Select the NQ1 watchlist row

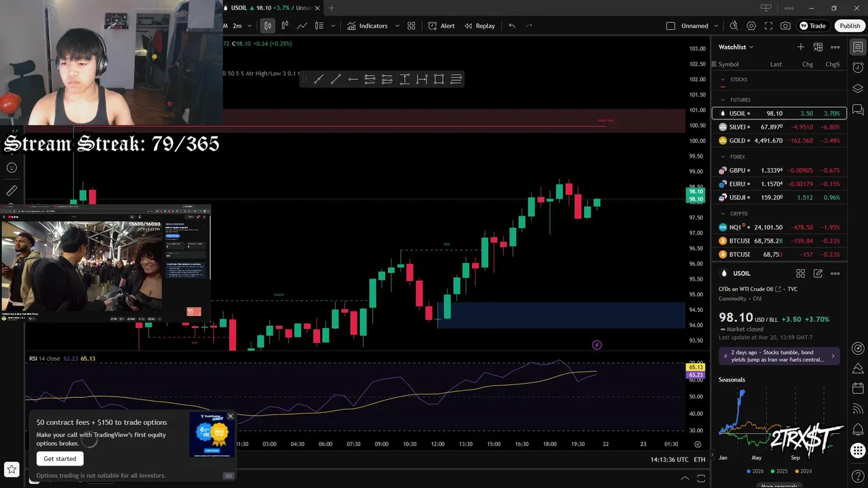point(779,227)
